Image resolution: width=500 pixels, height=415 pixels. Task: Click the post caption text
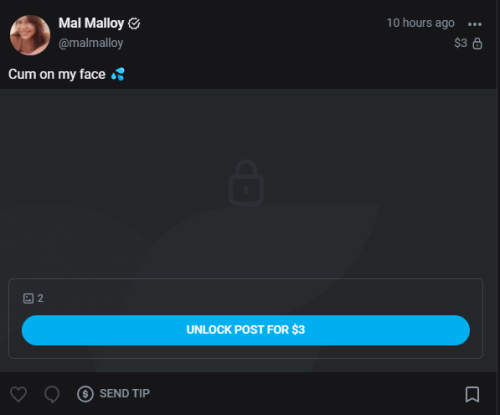coord(57,74)
